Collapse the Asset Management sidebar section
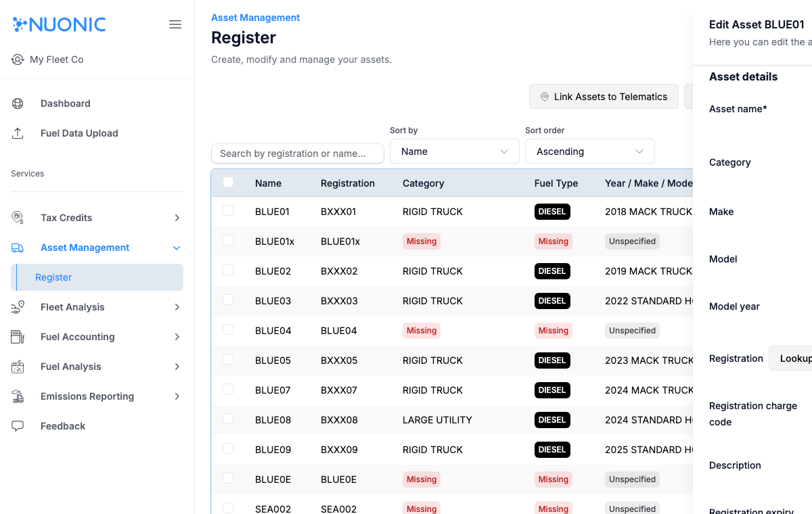 (x=176, y=248)
